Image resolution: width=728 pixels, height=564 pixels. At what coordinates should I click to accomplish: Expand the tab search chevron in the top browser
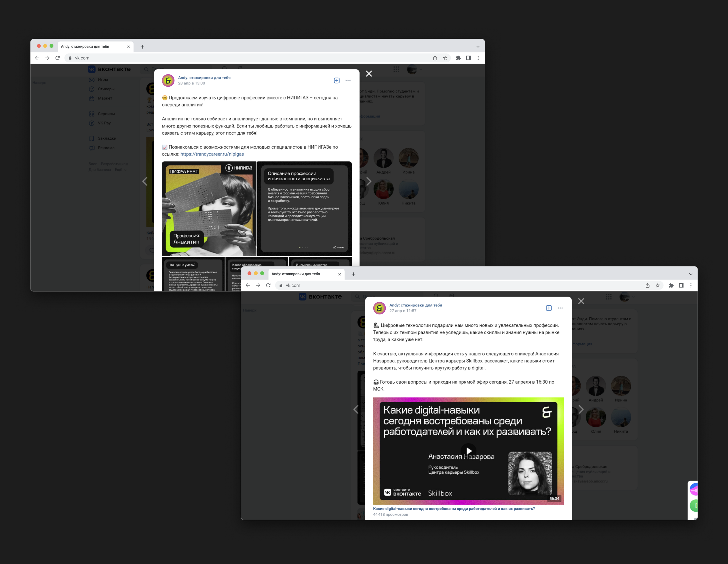tap(478, 47)
